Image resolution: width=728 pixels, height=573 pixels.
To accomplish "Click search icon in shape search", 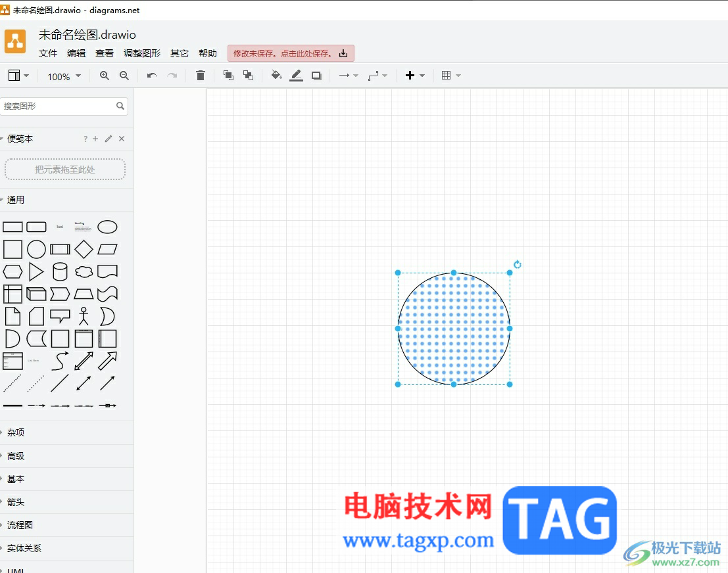I will 120,106.
